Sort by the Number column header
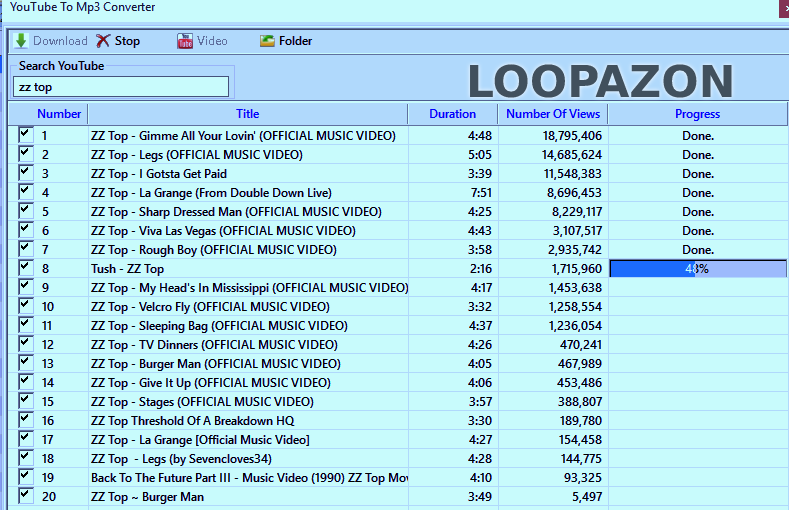The width and height of the screenshot is (789, 510). 59,114
